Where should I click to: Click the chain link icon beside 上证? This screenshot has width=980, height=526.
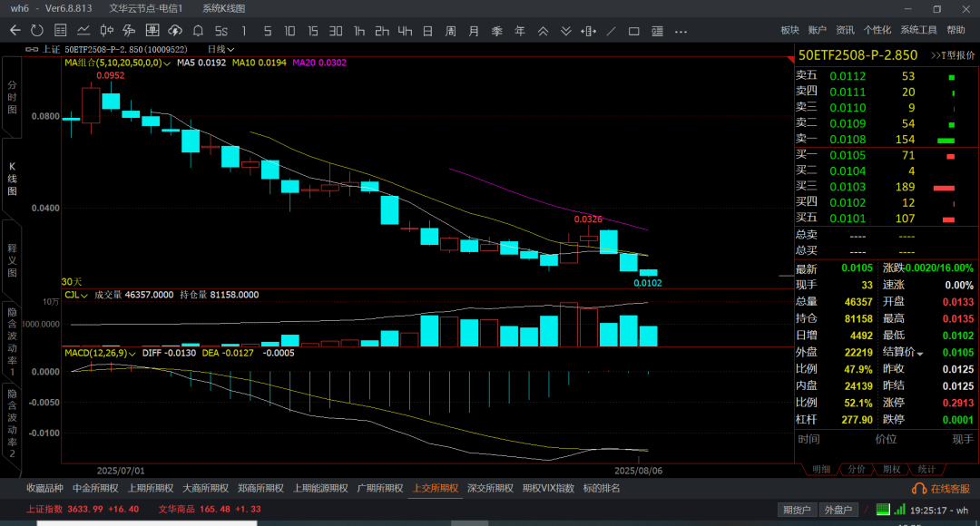click(x=31, y=49)
